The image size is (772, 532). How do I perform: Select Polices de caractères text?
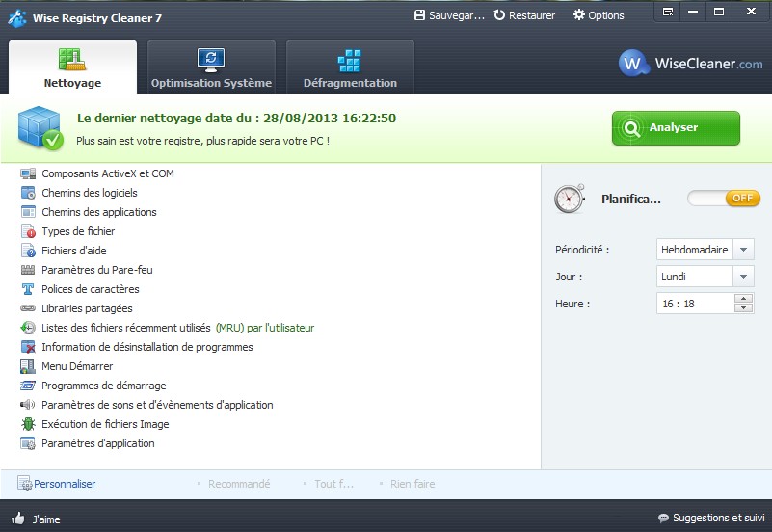[x=90, y=289]
